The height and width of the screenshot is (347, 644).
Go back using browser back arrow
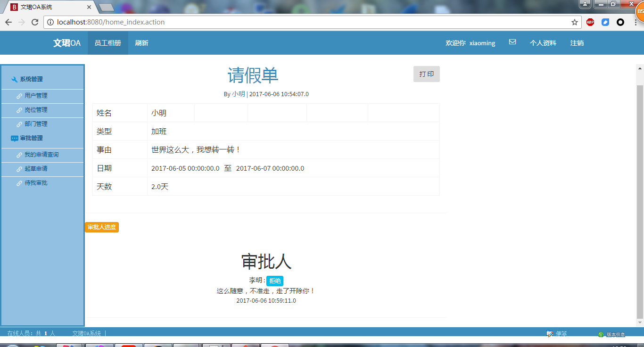click(x=8, y=22)
